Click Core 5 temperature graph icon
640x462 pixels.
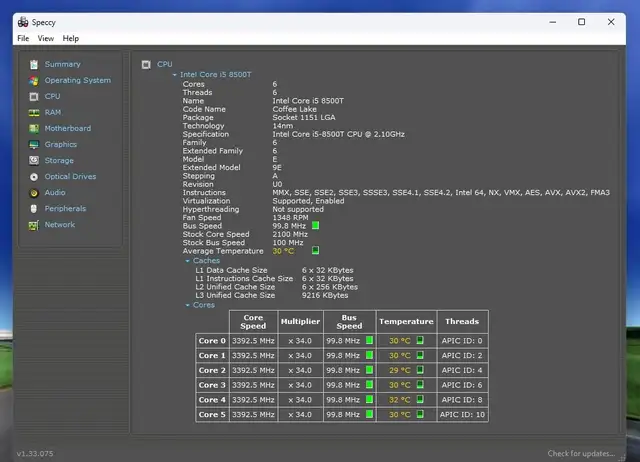point(420,414)
